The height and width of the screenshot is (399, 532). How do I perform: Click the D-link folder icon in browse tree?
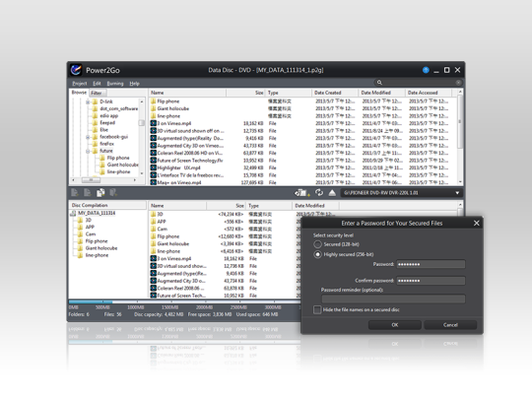click(96, 101)
